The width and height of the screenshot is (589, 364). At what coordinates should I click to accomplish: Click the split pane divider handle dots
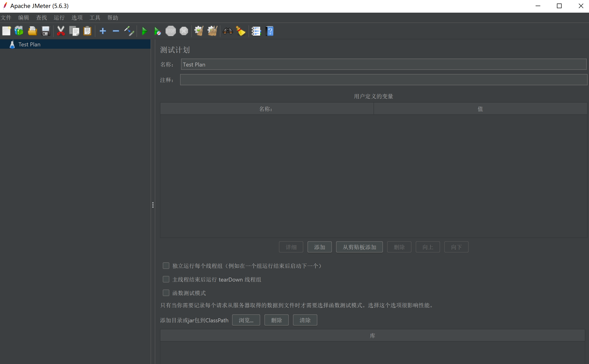(x=153, y=205)
